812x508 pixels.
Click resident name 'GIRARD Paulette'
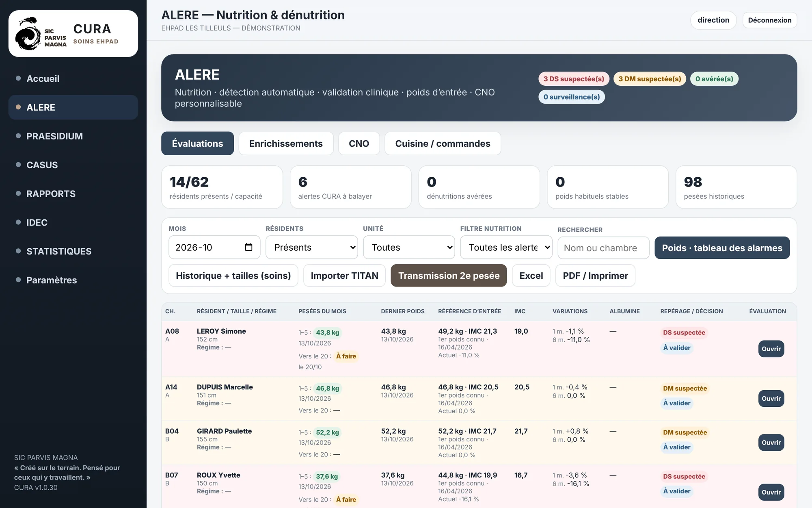click(x=224, y=431)
